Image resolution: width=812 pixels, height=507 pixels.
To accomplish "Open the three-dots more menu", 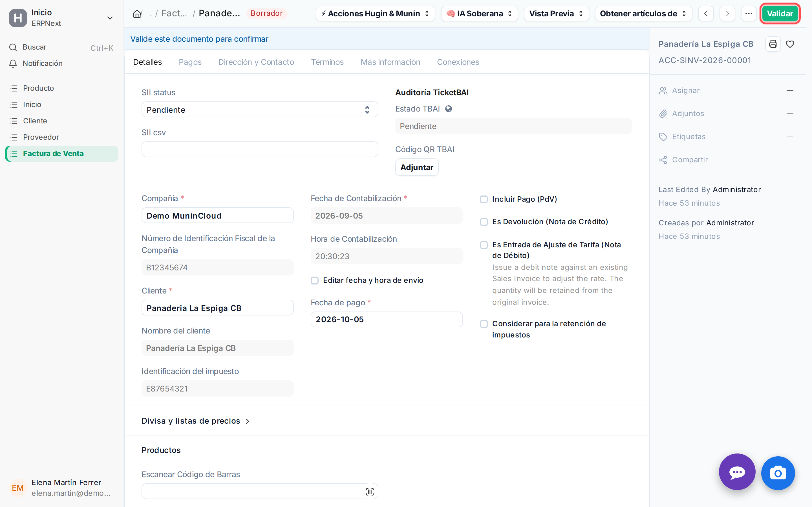I will click(x=749, y=14).
